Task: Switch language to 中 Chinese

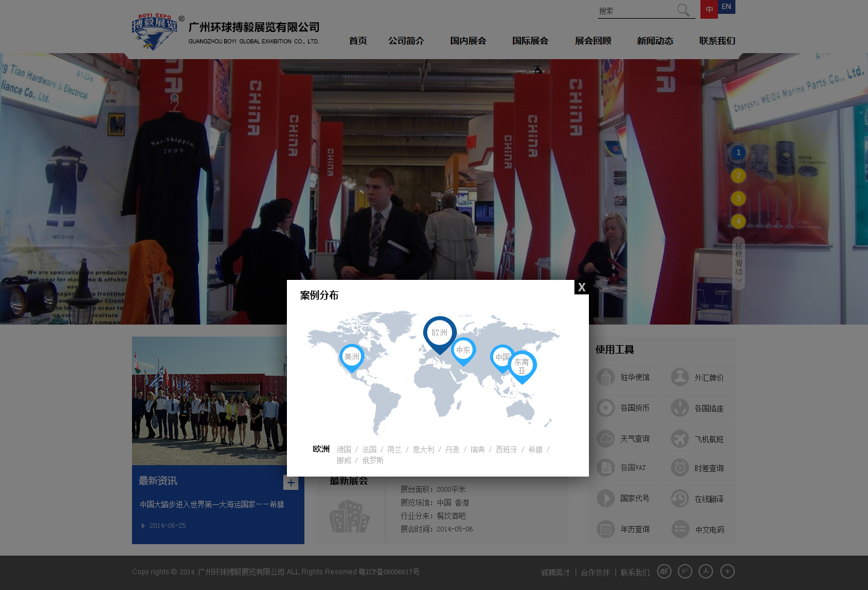Action: (709, 9)
